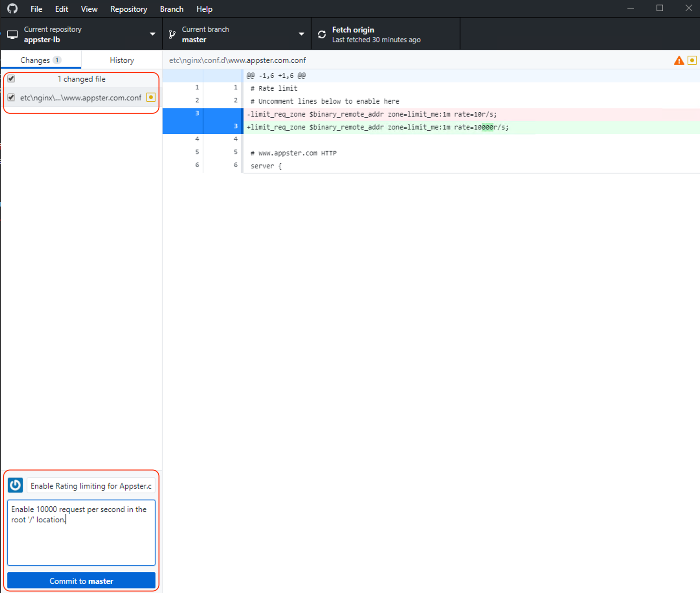Screen dimensions: 700x593
Task: Open the Repository menu
Action: (x=129, y=9)
